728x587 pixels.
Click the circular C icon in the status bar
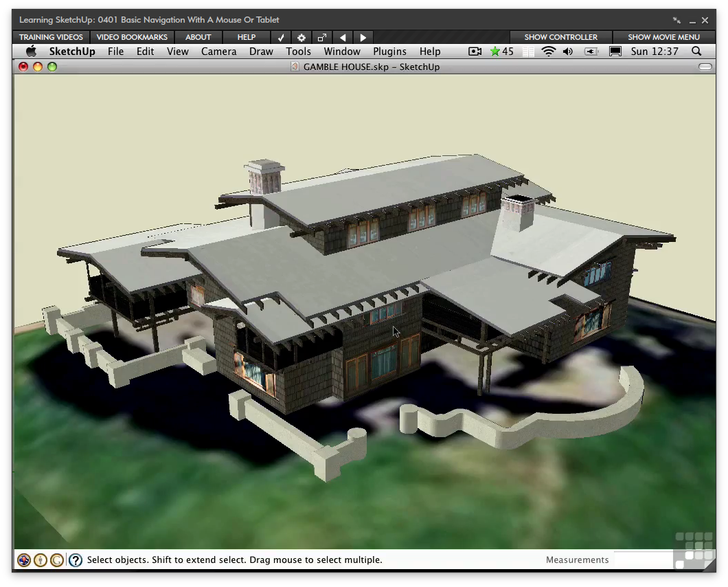click(x=56, y=560)
